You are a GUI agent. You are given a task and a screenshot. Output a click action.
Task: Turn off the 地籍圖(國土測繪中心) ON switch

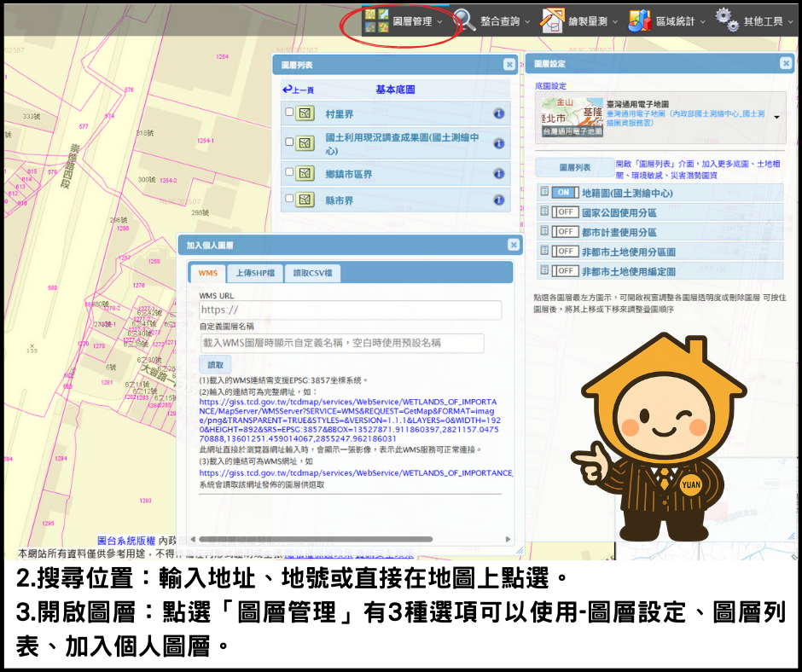pyautogui.click(x=564, y=193)
